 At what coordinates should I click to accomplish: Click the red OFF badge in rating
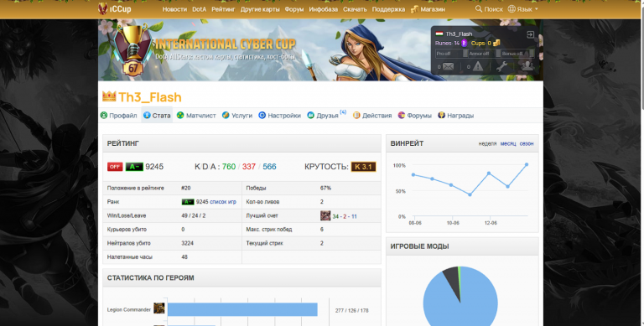tap(115, 167)
